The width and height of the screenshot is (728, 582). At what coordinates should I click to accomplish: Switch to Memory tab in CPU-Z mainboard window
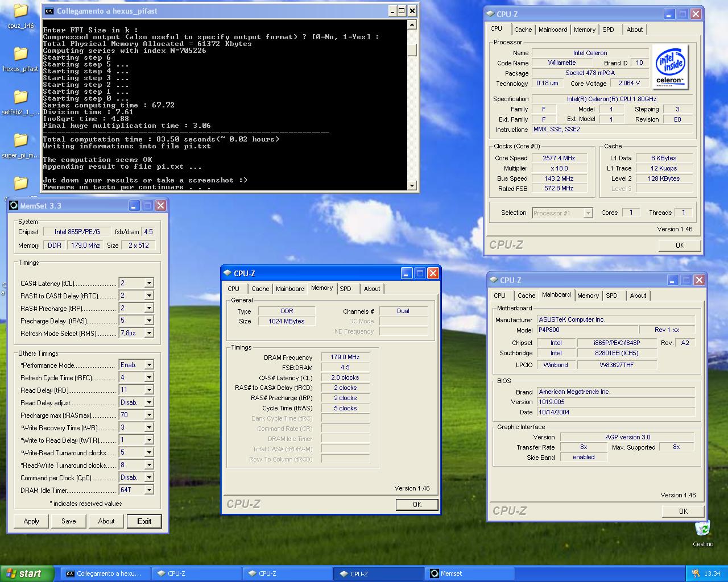pos(588,296)
